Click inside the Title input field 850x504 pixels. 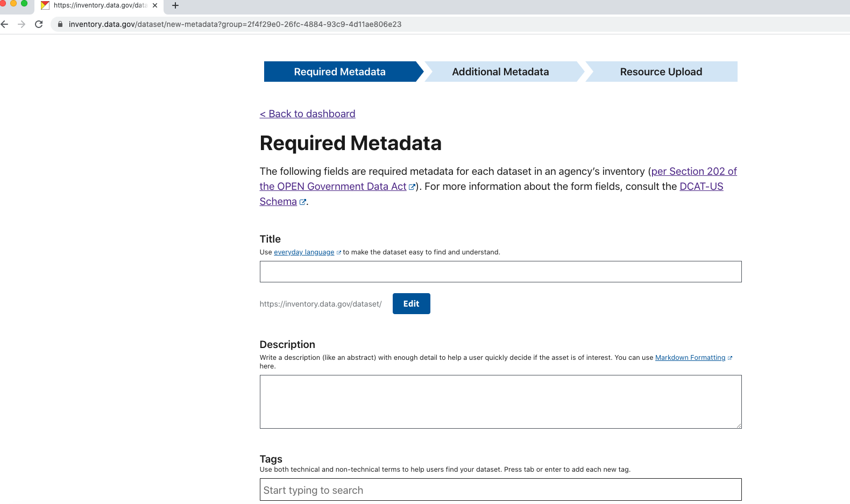pyautogui.click(x=500, y=272)
